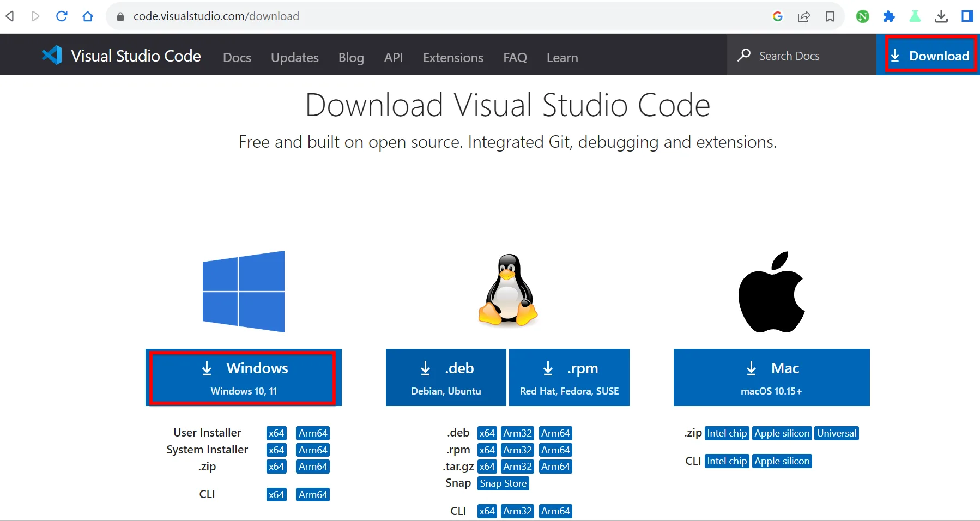Reload the page with the refresh icon
Viewport: 980px width, 521px height.
pyautogui.click(x=62, y=16)
